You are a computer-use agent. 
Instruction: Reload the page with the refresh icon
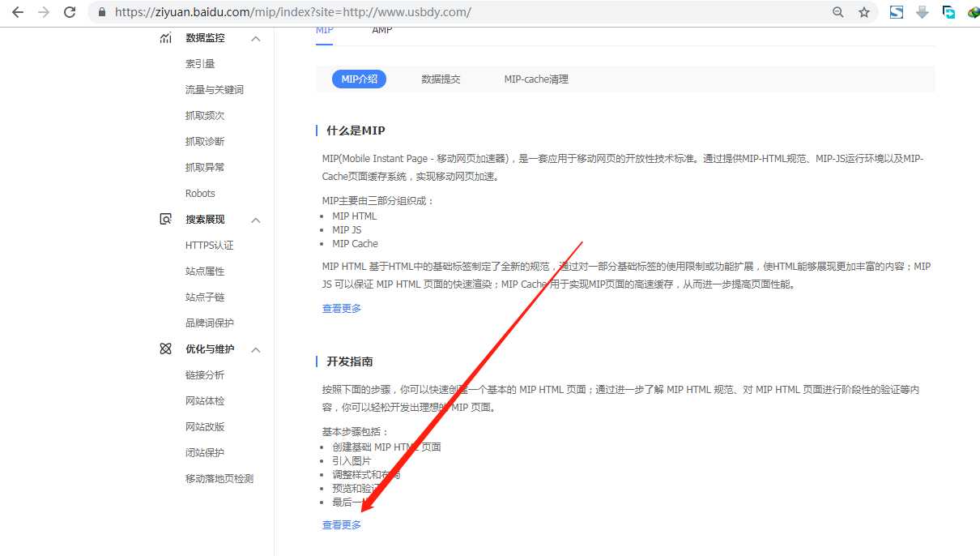click(70, 12)
